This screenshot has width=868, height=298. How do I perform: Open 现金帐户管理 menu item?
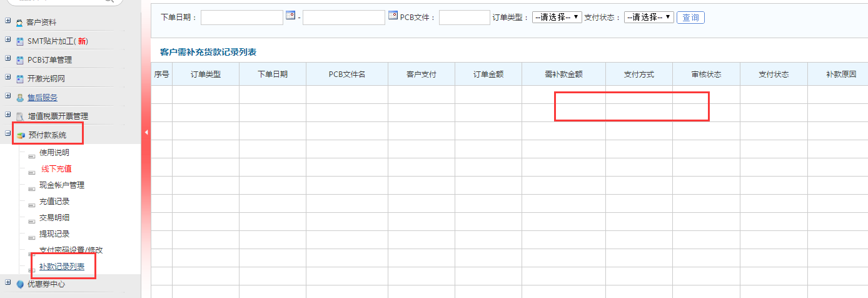(61, 185)
